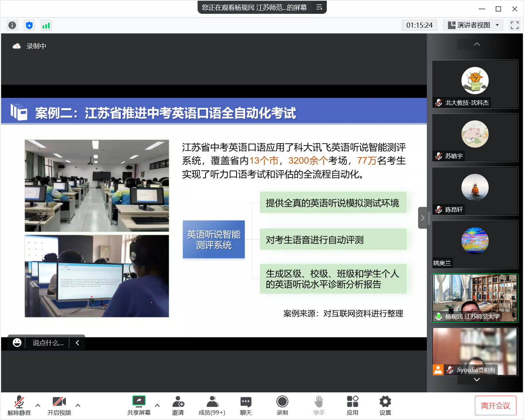Open the speaker view (演讲者视图) dropdown
This screenshot has height=420, width=524.
coord(473,25)
